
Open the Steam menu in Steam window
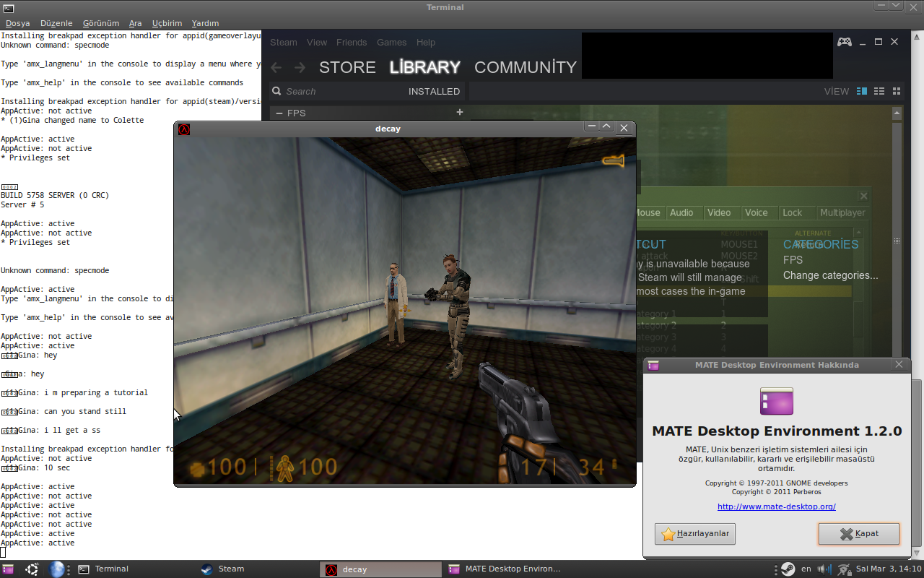click(x=283, y=43)
